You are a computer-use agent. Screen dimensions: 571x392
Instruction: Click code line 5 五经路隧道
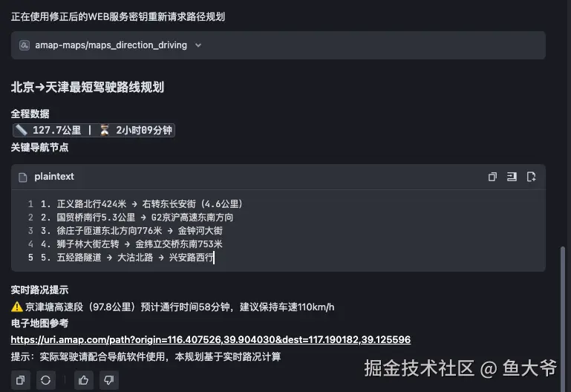click(x=126, y=258)
